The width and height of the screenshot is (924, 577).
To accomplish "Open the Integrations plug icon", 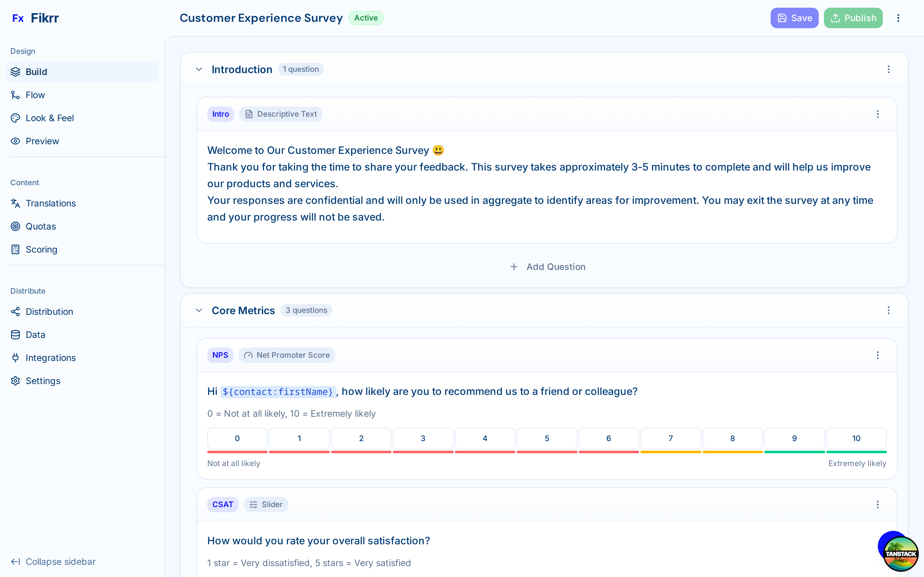I will 15,357.
